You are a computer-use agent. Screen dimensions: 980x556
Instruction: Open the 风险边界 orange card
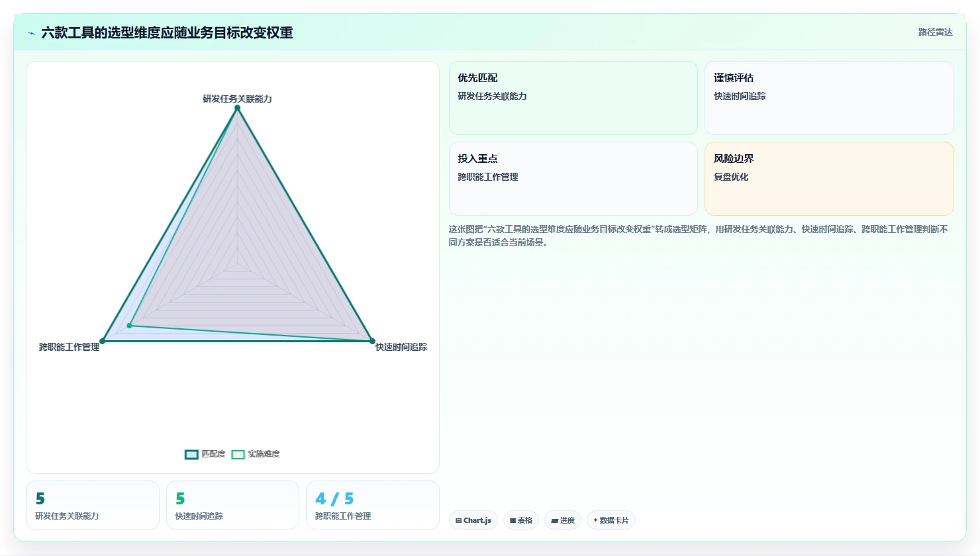click(829, 179)
